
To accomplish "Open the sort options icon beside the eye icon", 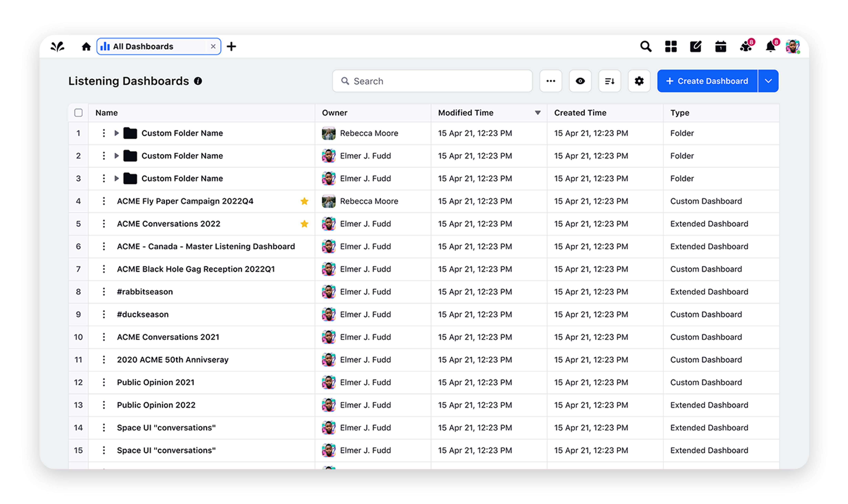I will 609,81.
